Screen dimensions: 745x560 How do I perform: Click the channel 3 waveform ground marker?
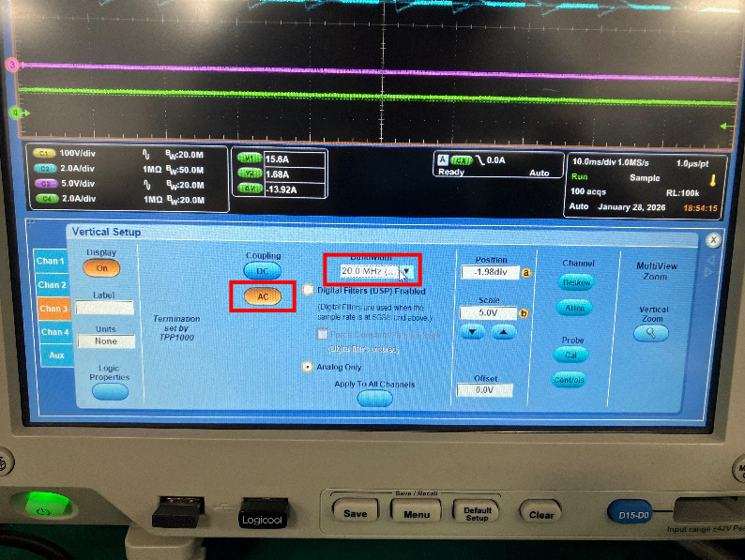click(x=12, y=65)
